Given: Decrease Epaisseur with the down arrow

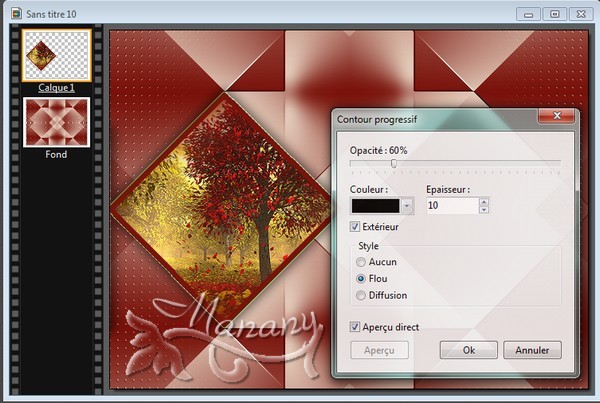Looking at the screenshot, I should (484, 209).
